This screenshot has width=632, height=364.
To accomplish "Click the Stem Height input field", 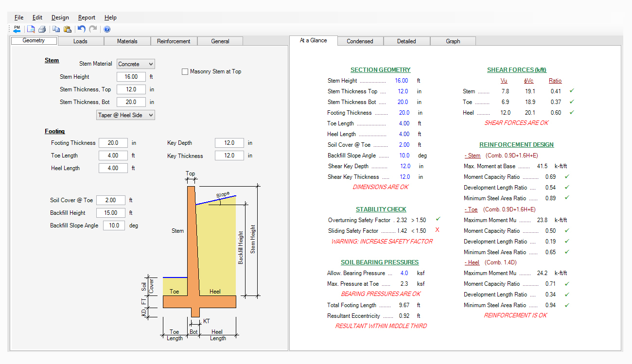I will (131, 77).
